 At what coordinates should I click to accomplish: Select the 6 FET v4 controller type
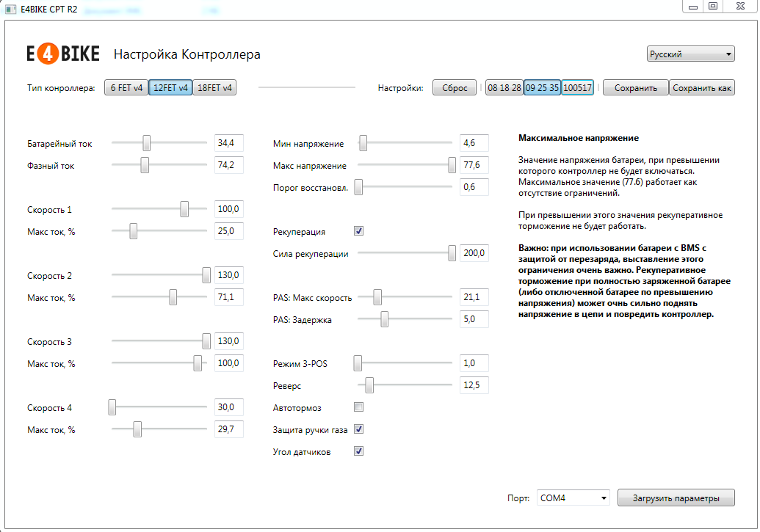point(126,88)
